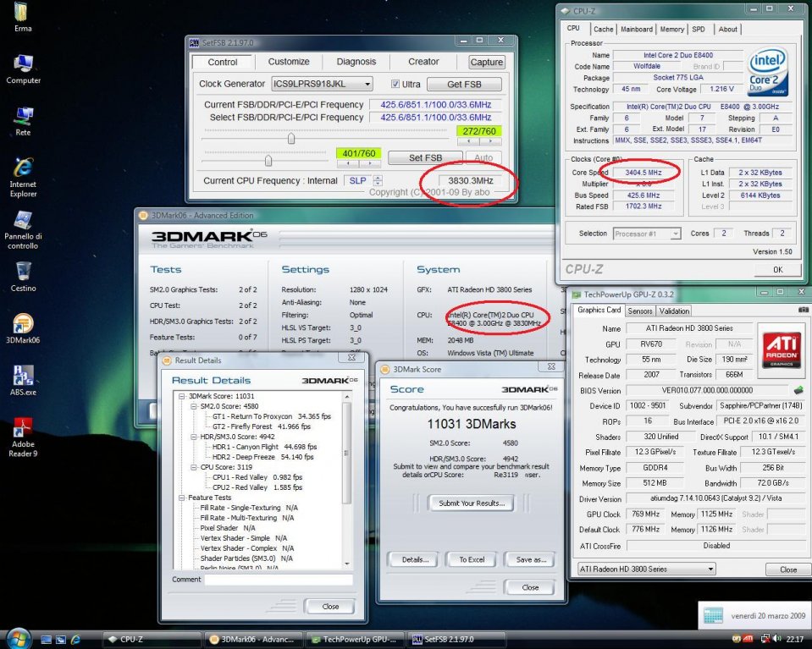812x649 pixels.
Task: Open the Cestino recycle bin icon
Action: pyautogui.click(x=23, y=277)
